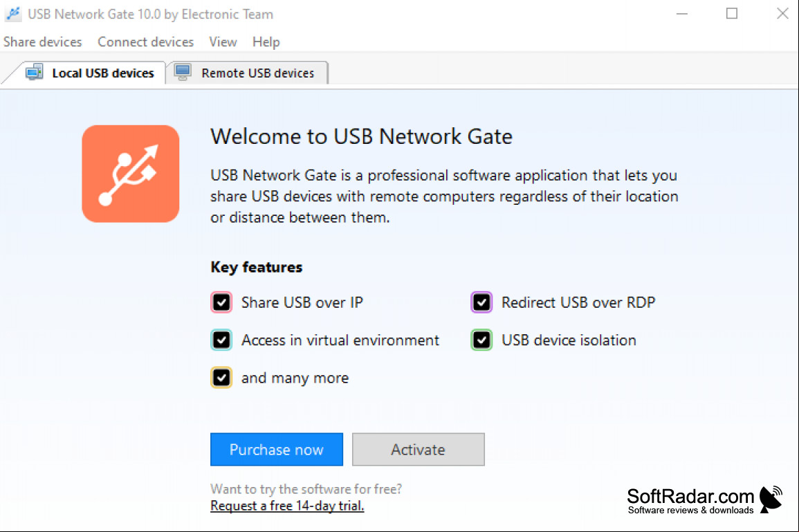Open the Connect devices menu
Image resolution: width=799 pixels, height=532 pixels.
146,42
